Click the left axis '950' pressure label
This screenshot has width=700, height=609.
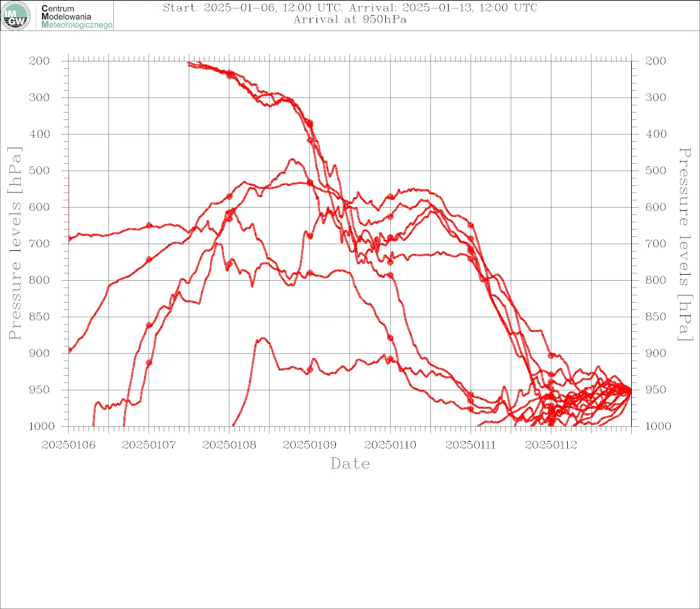point(40,390)
